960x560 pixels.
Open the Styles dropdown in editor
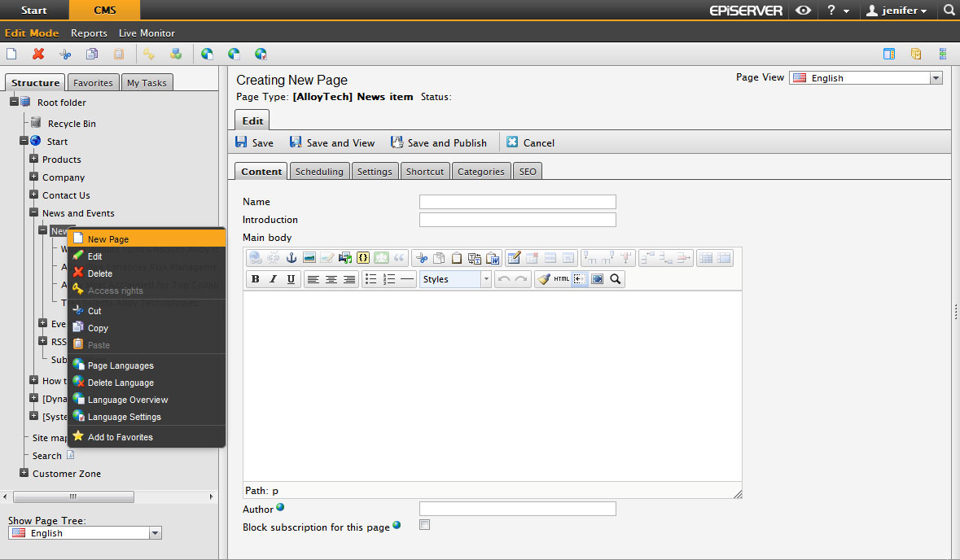click(x=455, y=279)
